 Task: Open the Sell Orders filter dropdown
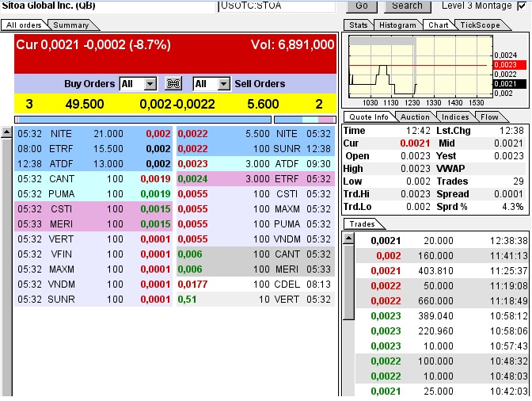(211, 83)
